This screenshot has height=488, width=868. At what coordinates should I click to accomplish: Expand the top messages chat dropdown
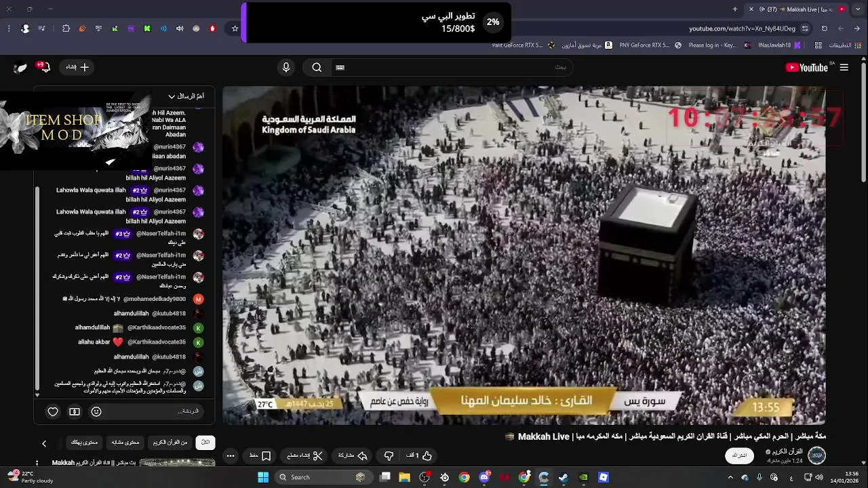[x=186, y=96]
